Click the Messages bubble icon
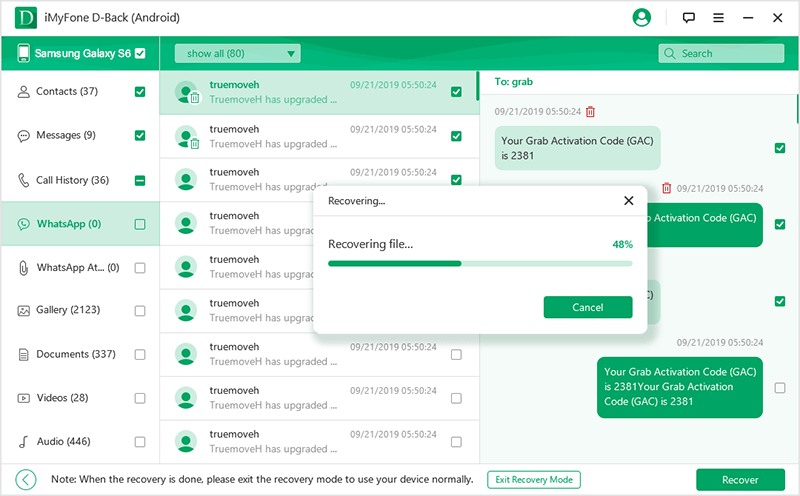The width and height of the screenshot is (800, 496). 23,136
